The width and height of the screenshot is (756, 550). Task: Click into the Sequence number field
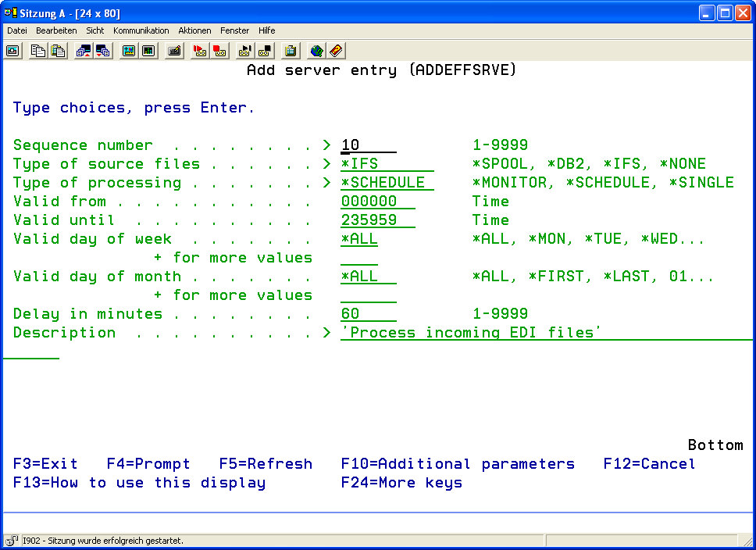pos(368,145)
